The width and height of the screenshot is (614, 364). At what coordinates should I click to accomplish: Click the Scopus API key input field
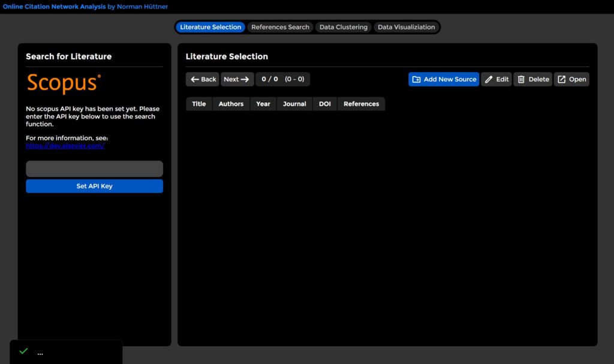point(94,169)
